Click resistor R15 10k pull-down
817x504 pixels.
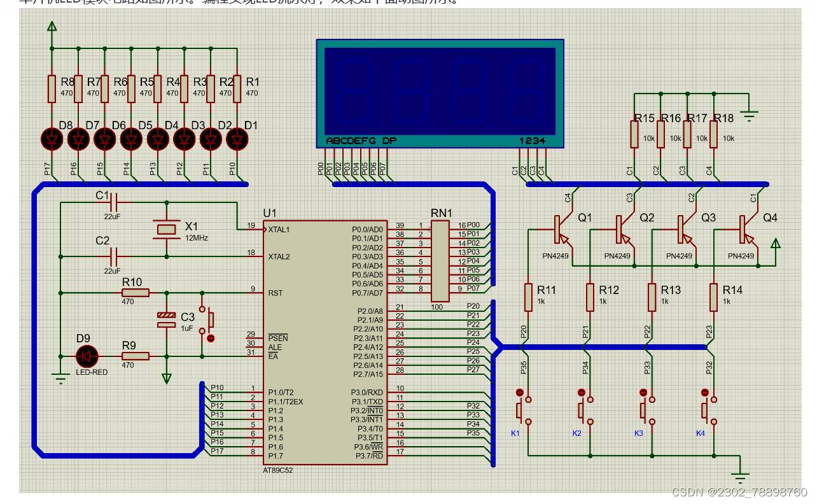click(x=634, y=134)
